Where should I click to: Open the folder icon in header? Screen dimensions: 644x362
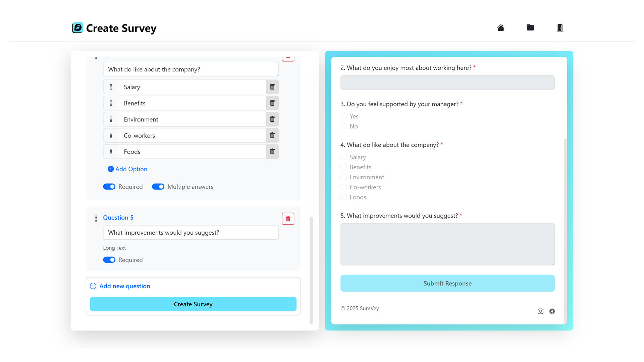pyautogui.click(x=530, y=28)
